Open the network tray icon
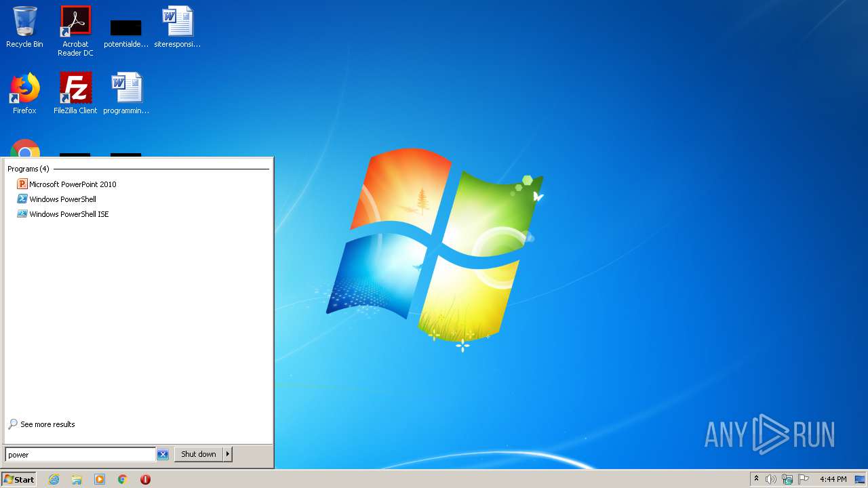The height and width of the screenshot is (488, 868). coord(787,479)
